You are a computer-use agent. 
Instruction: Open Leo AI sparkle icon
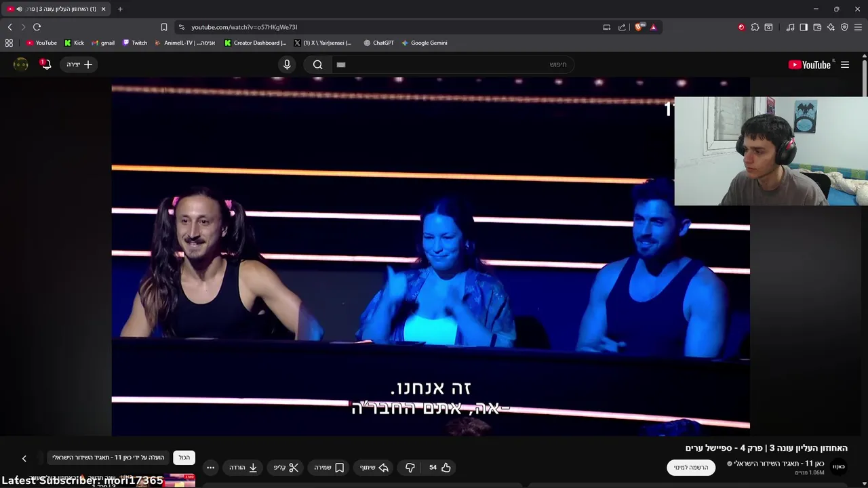[831, 27]
